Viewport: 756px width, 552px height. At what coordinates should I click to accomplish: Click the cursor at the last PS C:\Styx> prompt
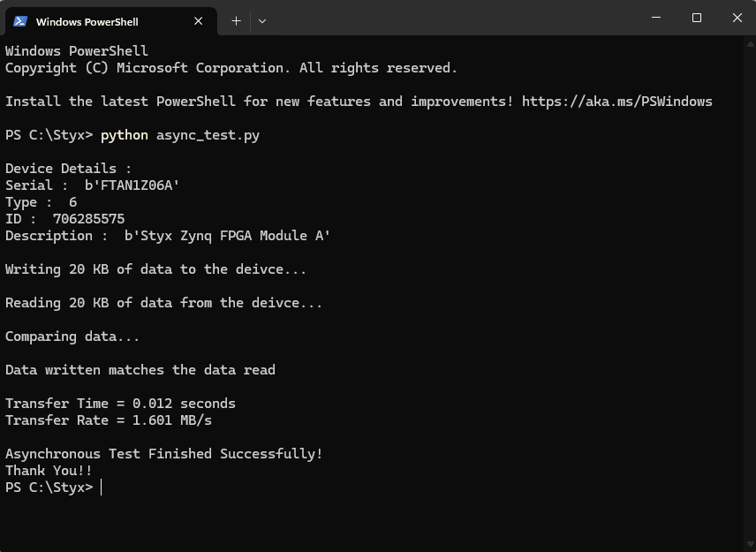(101, 488)
